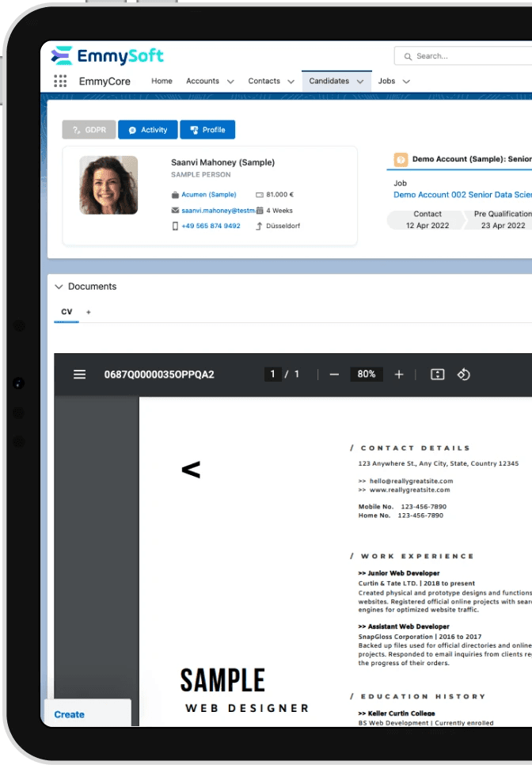This screenshot has height=765, width=532.
Task: Click the PDF page number field
Action: point(272,375)
